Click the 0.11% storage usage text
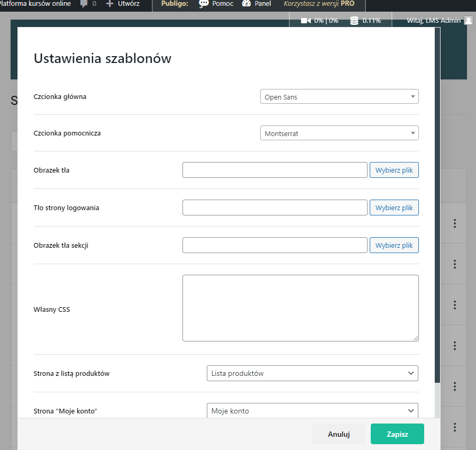The height and width of the screenshot is (450, 476). point(372,20)
